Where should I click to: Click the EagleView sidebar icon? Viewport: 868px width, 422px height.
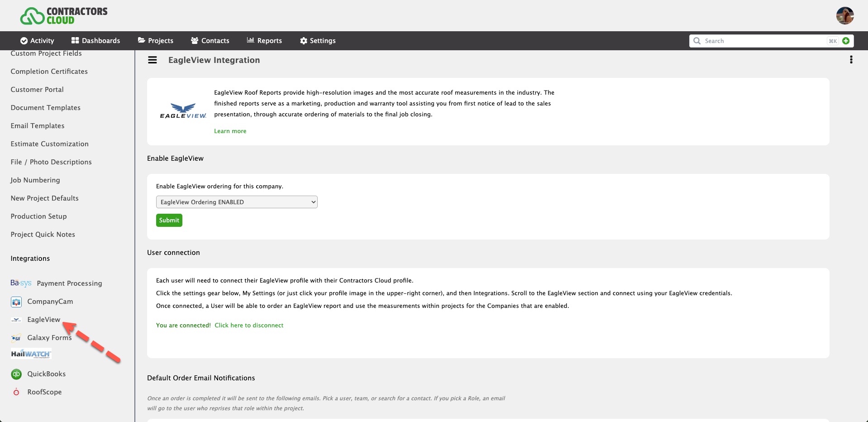[x=16, y=320]
